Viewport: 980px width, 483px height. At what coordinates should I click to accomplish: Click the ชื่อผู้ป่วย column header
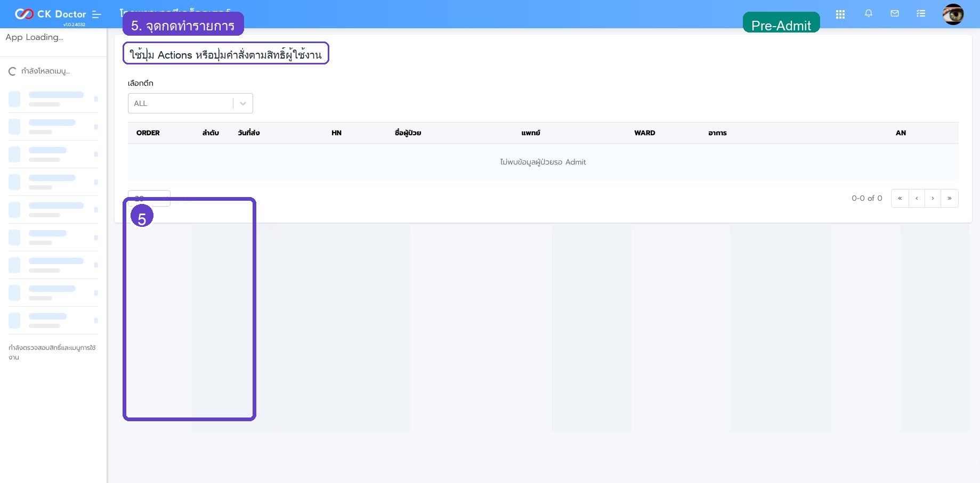click(x=408, y=133)
